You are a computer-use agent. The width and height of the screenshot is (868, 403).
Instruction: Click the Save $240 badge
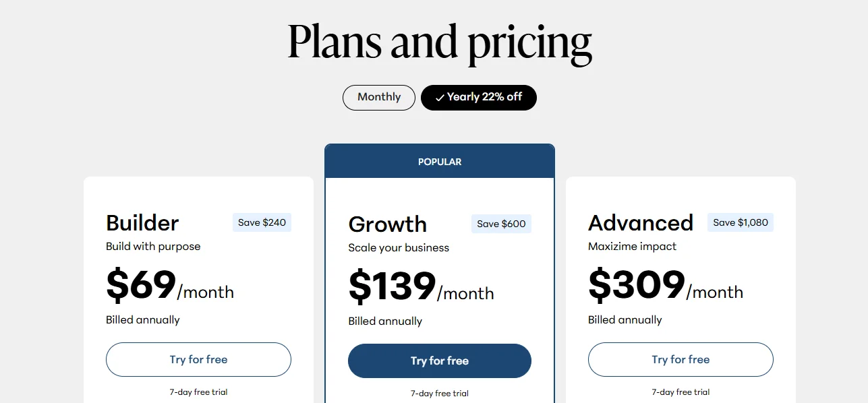262,222
